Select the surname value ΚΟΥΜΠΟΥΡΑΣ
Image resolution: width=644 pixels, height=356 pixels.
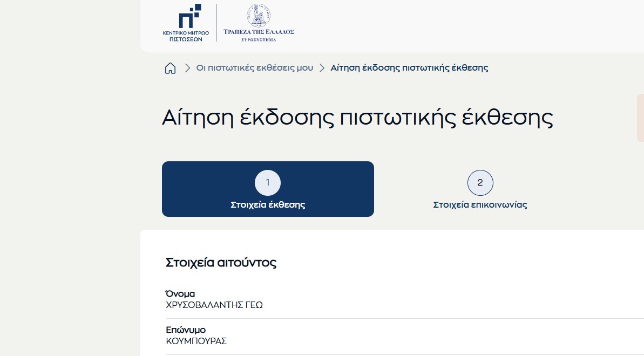pos(196,341)
